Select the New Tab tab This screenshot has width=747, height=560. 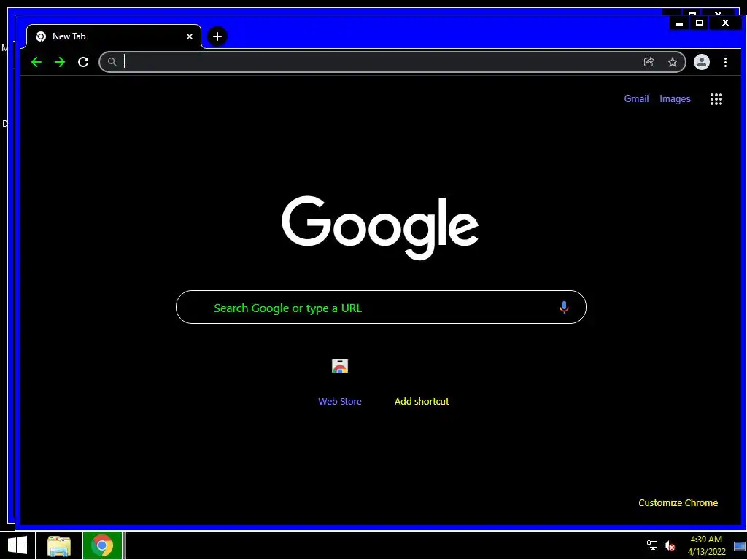click(x=113, y=36)
